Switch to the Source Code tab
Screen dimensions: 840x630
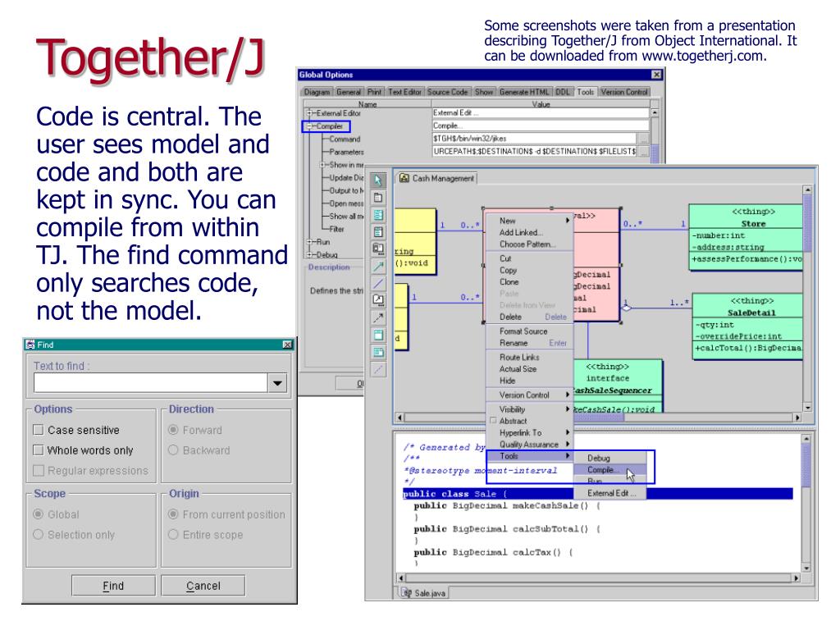point(448,92)
